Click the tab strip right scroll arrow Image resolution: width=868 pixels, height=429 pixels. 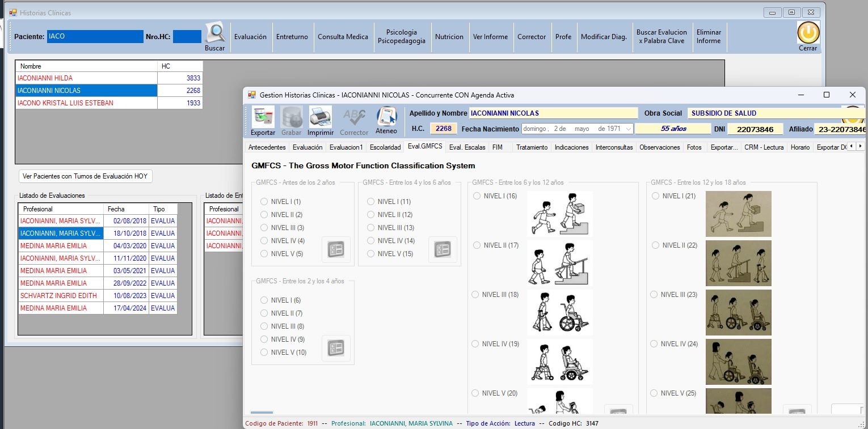[861, 146]
